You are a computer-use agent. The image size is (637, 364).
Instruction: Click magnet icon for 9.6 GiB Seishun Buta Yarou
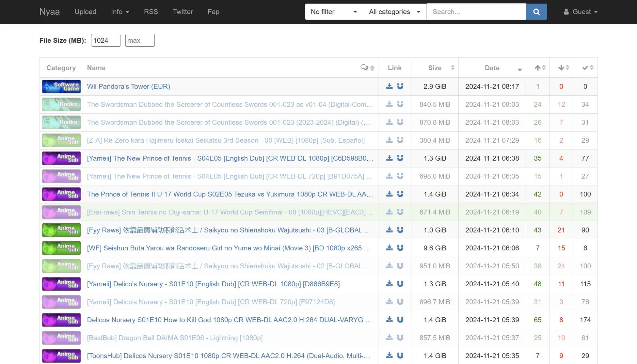point(400,248)
